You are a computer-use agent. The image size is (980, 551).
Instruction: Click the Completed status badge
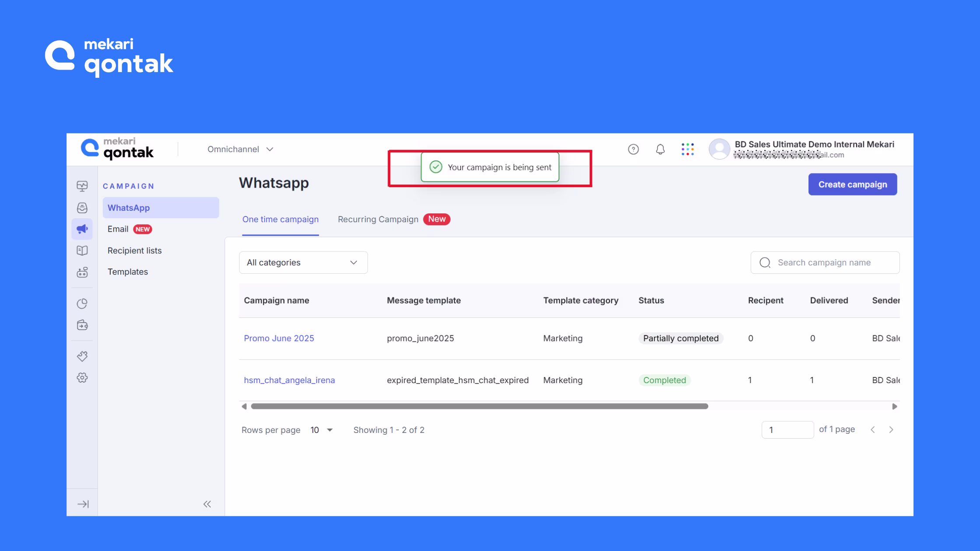point(665,380)
